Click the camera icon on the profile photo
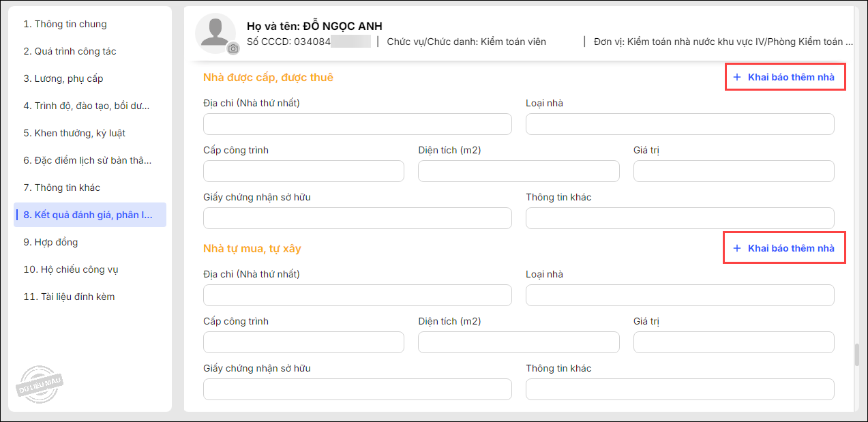The width and height of the screenshot is (868, 422). click(x=233, y=48)
